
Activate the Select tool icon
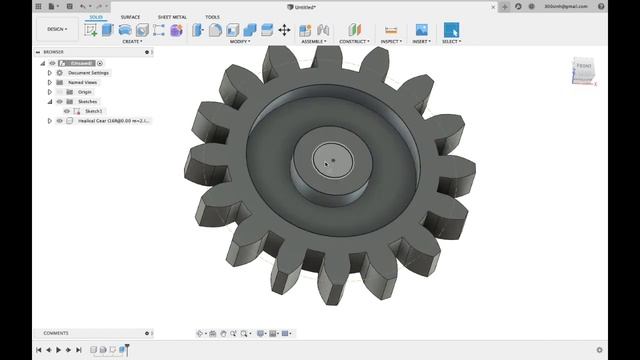tap(451, 30)
